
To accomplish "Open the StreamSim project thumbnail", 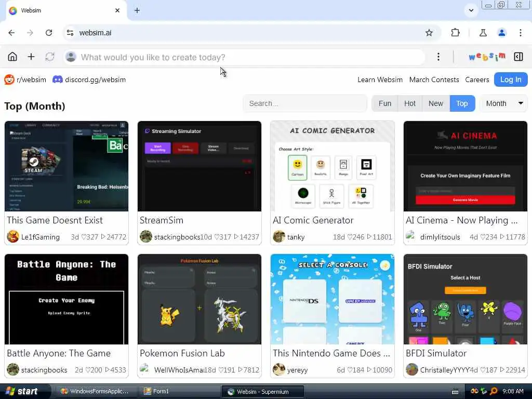I will pos(199,166).
